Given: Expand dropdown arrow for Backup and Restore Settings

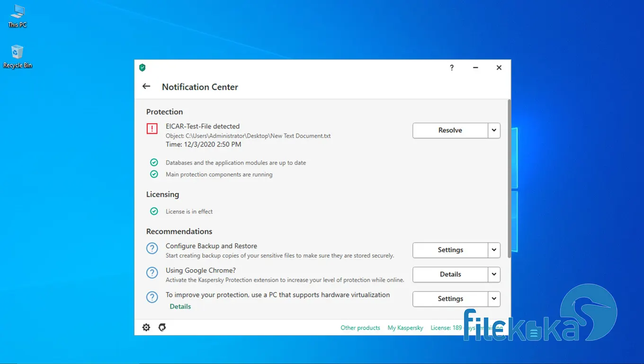Looking at the screenshot, I should (494, 250).
